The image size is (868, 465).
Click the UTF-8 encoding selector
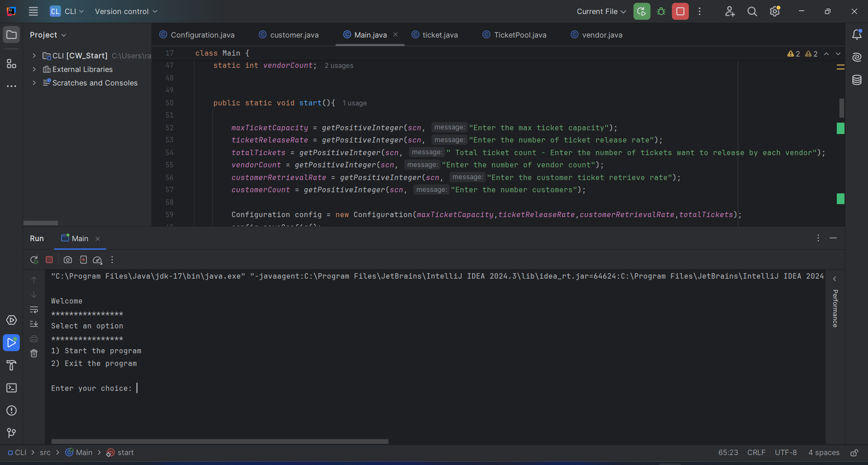point(785,452)
